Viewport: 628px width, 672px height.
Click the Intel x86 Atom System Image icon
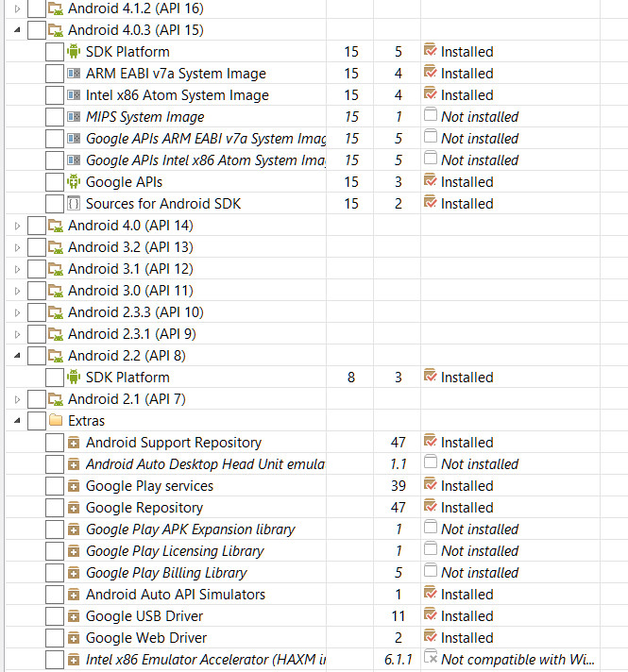74,95
